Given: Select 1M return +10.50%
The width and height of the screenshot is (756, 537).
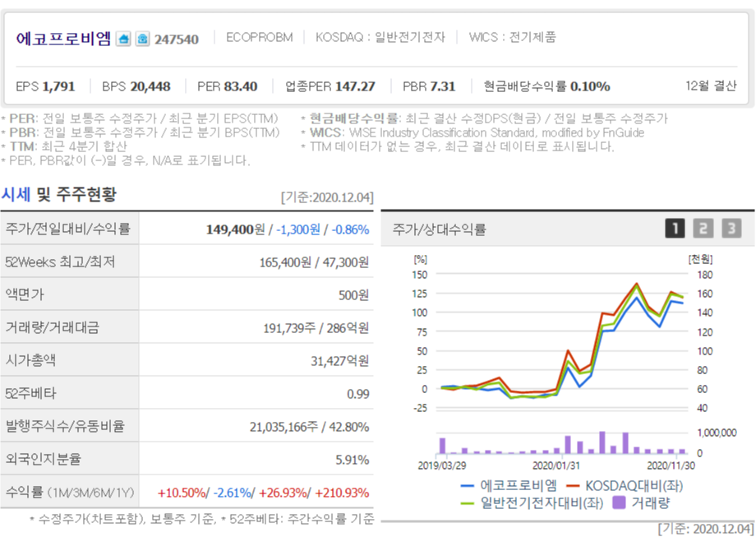Looking at the screenshot, I should [182, 493].
